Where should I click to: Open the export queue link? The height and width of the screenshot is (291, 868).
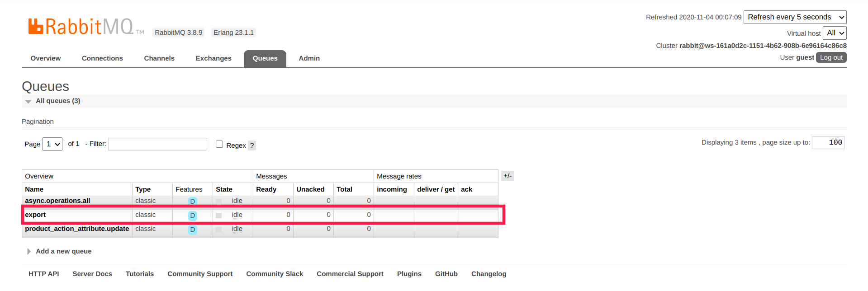[x=35, y=215]
